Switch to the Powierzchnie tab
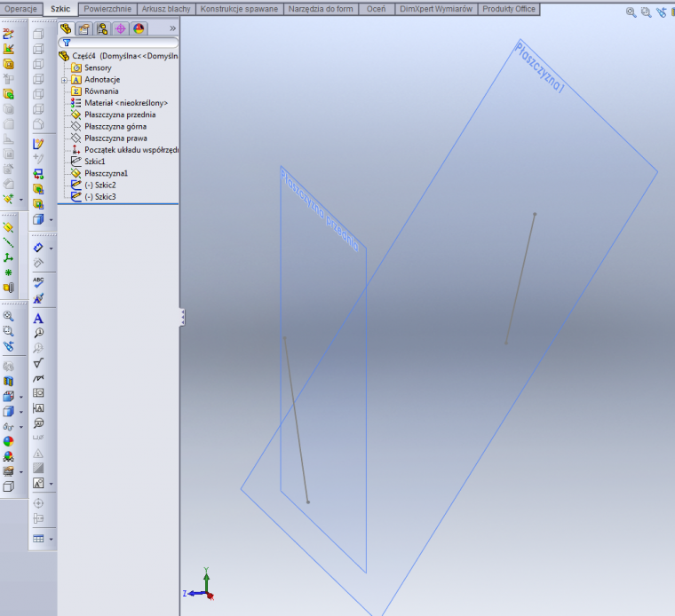Screen dimensions: 675x616 point(107,9)
